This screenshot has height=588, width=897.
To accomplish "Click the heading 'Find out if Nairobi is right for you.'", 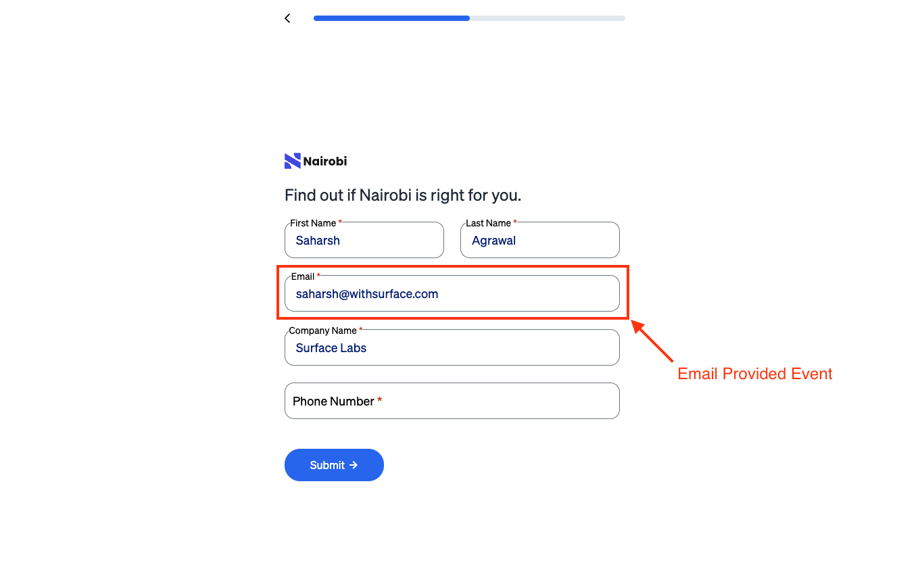I will pos(403,195).
